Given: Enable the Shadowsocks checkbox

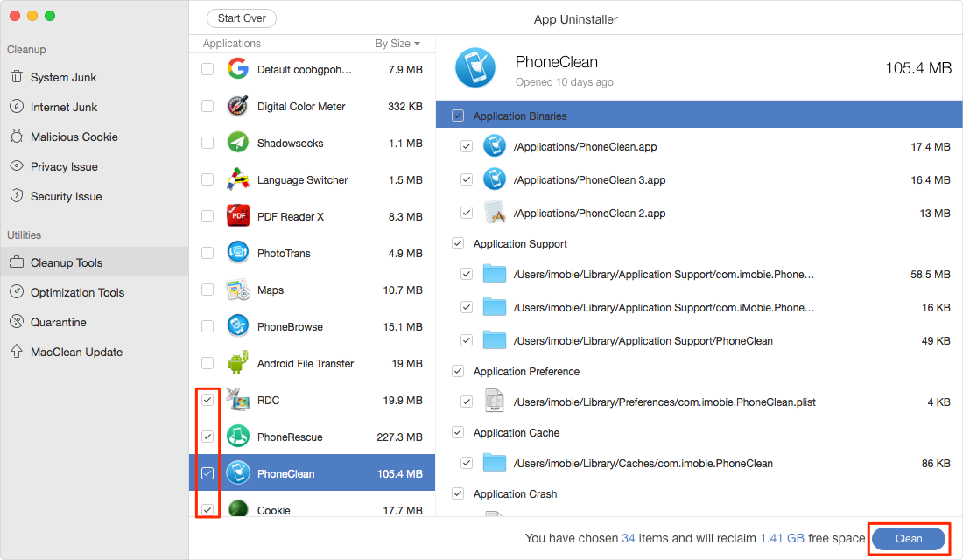Looking at the screenshot, I should click(207, 143).
